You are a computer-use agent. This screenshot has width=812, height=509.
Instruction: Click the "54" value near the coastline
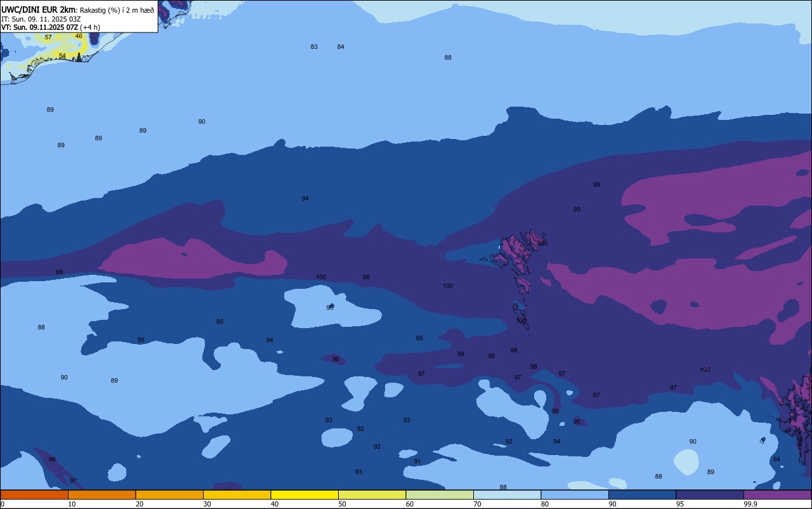coord(62,56)
